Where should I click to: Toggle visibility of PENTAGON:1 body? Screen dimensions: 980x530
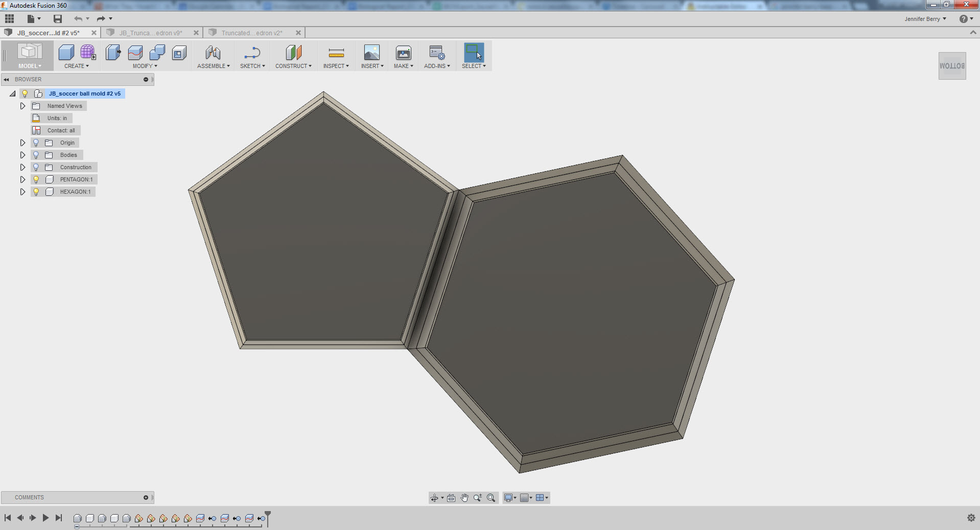click(35, 179)
